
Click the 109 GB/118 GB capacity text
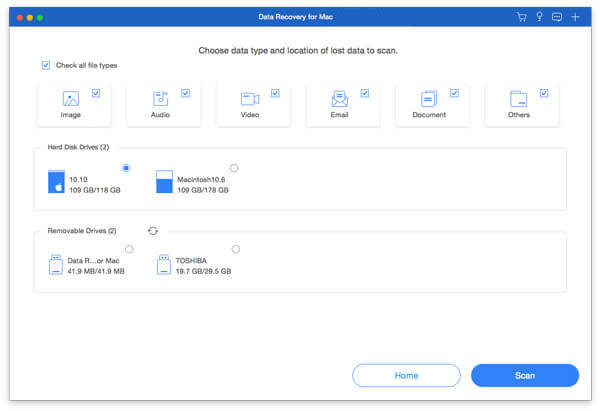pyautogui.click(x=95, y=190)
